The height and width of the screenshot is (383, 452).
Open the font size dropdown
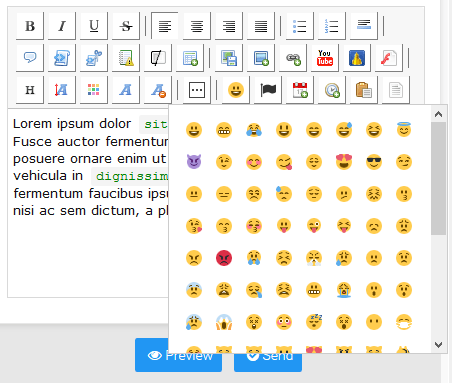point(62,90)
